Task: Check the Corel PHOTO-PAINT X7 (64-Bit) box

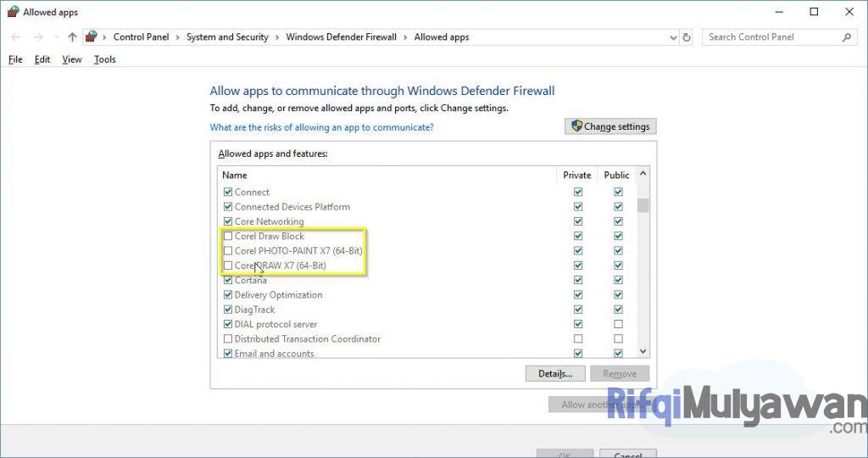Action: 227,251
